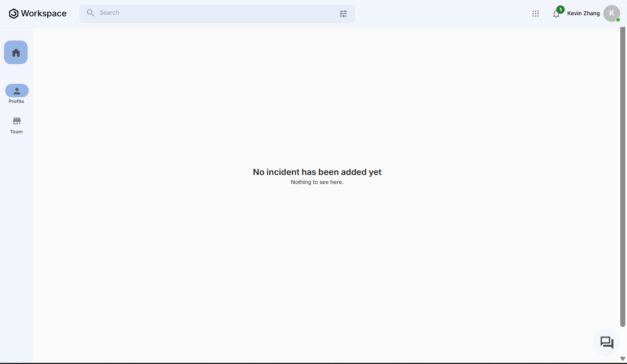This screenshot has height=364, width=627.
Task: Click the scroll down arrow
Action: pyautogui.click(x=622, y=359)
